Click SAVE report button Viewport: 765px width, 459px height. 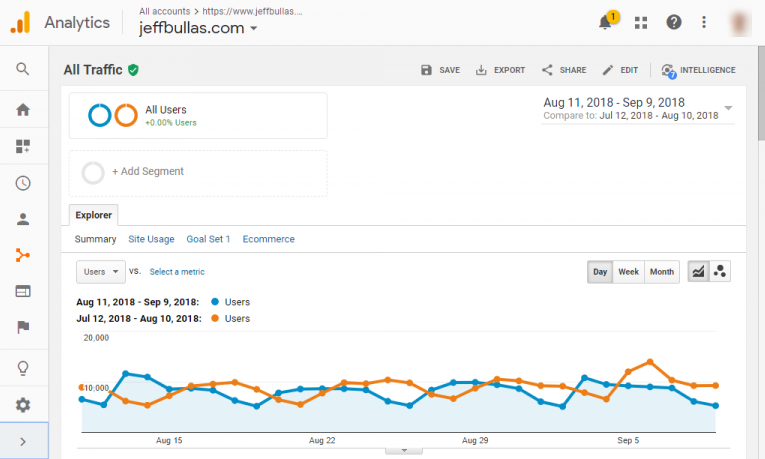tap(440, 70)
